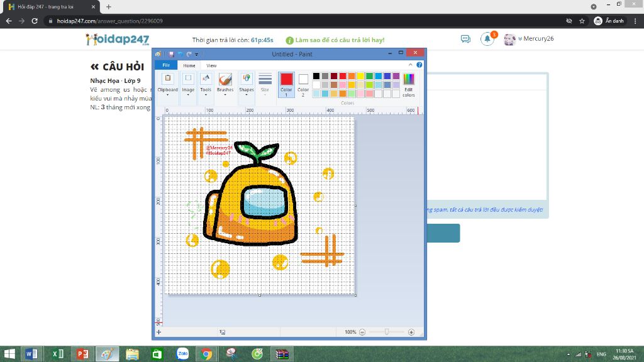The height and width of the screenshot is (362, 644).
Task: Expand the Tools group dropdown
Action: [206, 85]
